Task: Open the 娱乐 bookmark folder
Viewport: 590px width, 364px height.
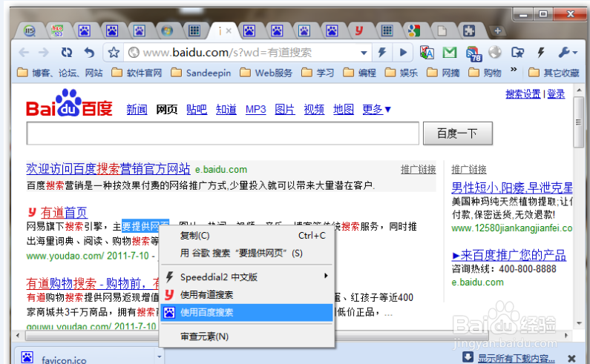Action: click(401, 73)
